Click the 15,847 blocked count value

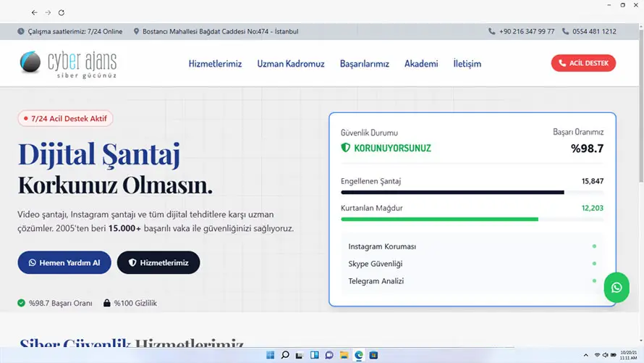(x=592, y=181)
